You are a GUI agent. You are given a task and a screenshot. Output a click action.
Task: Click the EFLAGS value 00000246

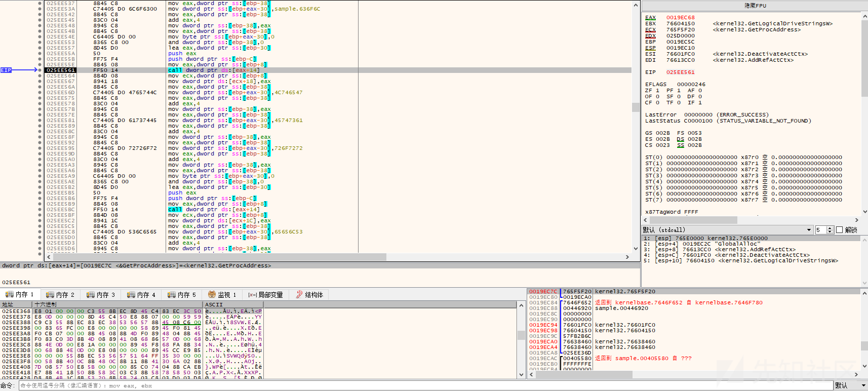[x=691, y=85]
